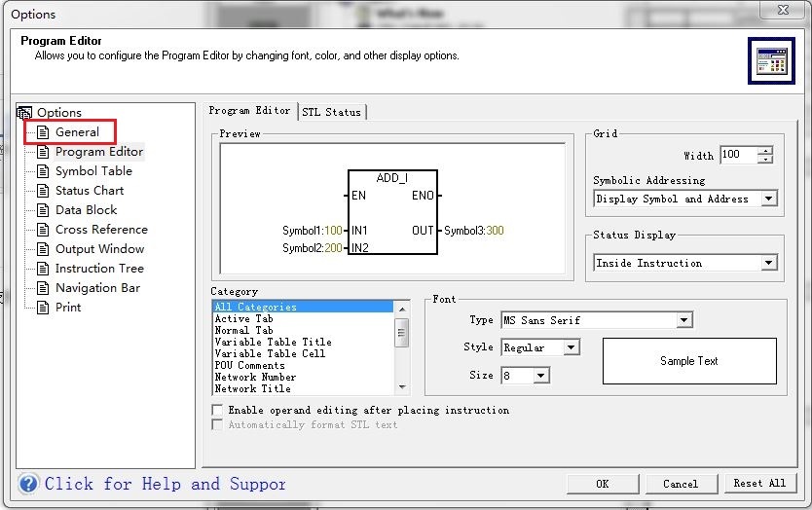Click the Reset All button
Screen dimensions: 812x510
point(759,484)
